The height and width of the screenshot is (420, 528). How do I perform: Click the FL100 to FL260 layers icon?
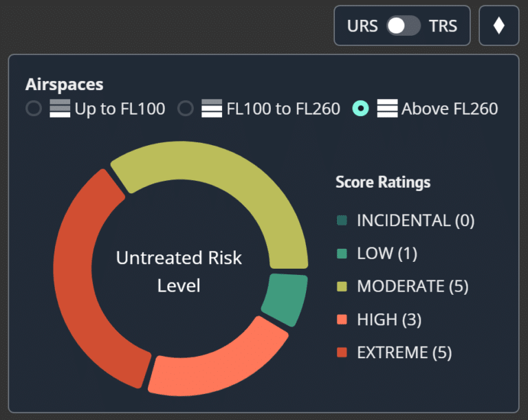tap(212, 109)
